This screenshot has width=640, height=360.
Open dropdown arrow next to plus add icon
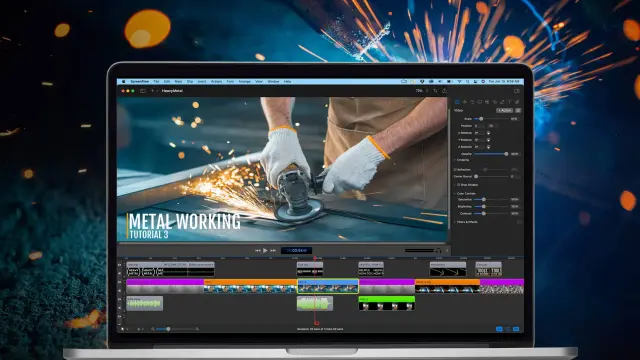157,91
